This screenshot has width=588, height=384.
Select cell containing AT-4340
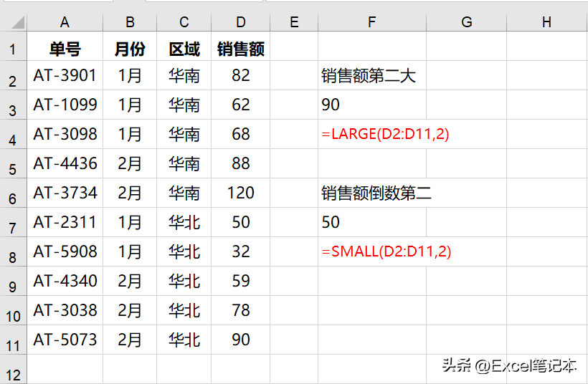click(x=65, y=282)
